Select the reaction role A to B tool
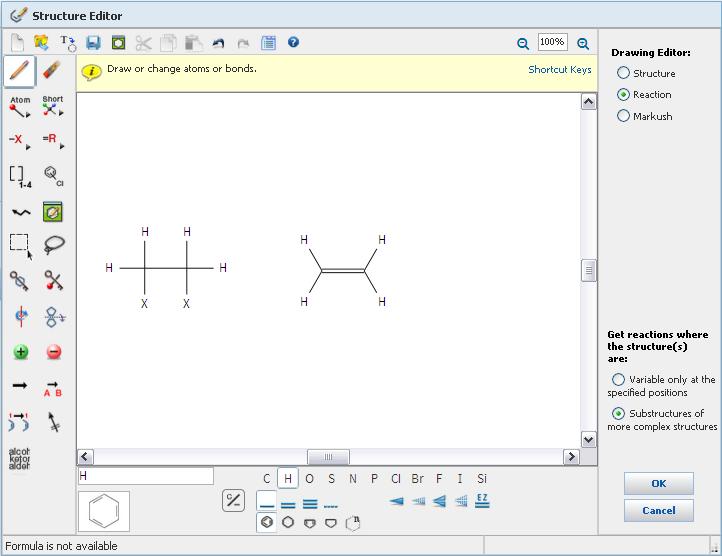 [x=53, y=388]
